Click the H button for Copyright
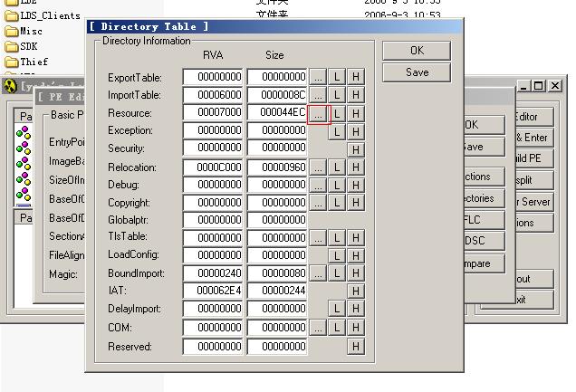The height and width of the screenshot is (392, 576). (x=356, y=203)
